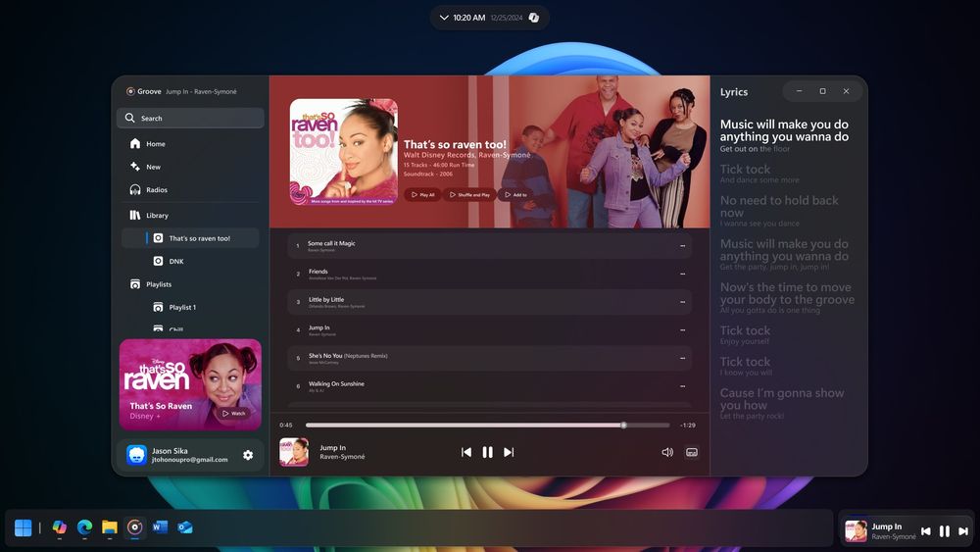Open File Explorer from the taskbar
This screenshot has width=980, height=552.
[x=110, y=527]
